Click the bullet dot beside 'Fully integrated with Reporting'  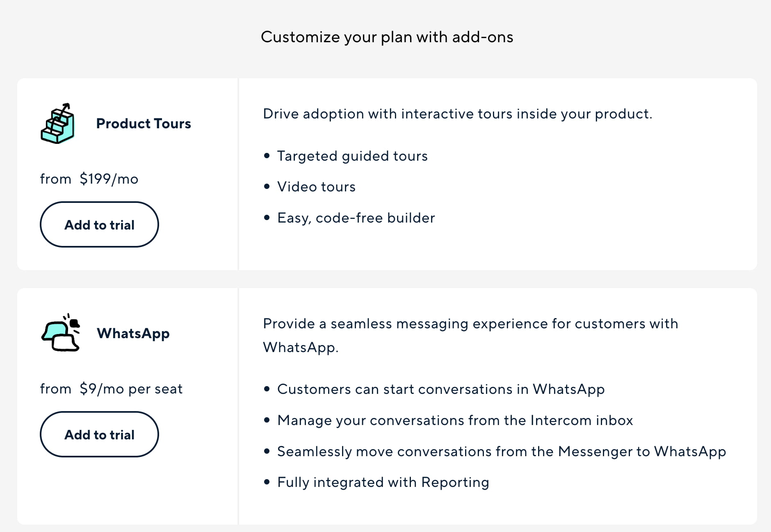coord(267,482)
